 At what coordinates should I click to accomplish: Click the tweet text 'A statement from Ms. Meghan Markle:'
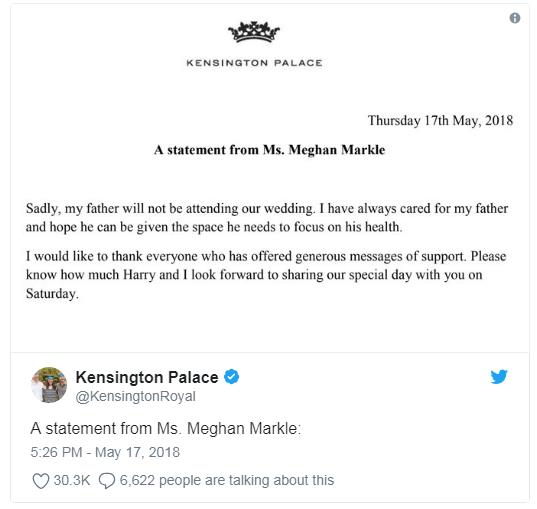tap(166, 429)
